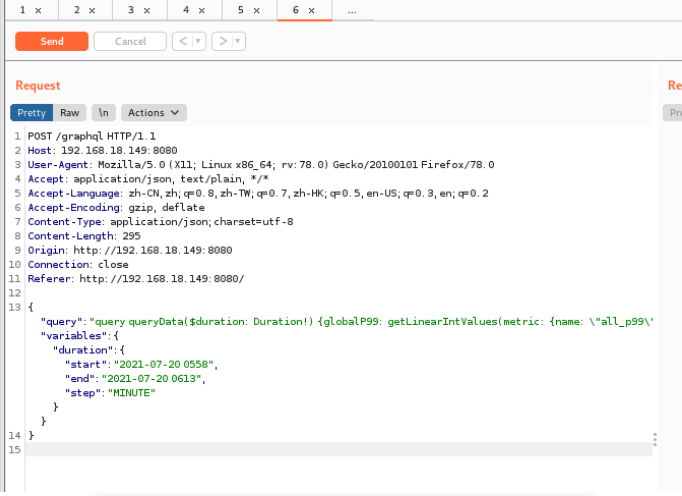The height and width of the screenshot is (496, 682).
Task: Click the Response panel's Pretty button
Action: point(673,113)
